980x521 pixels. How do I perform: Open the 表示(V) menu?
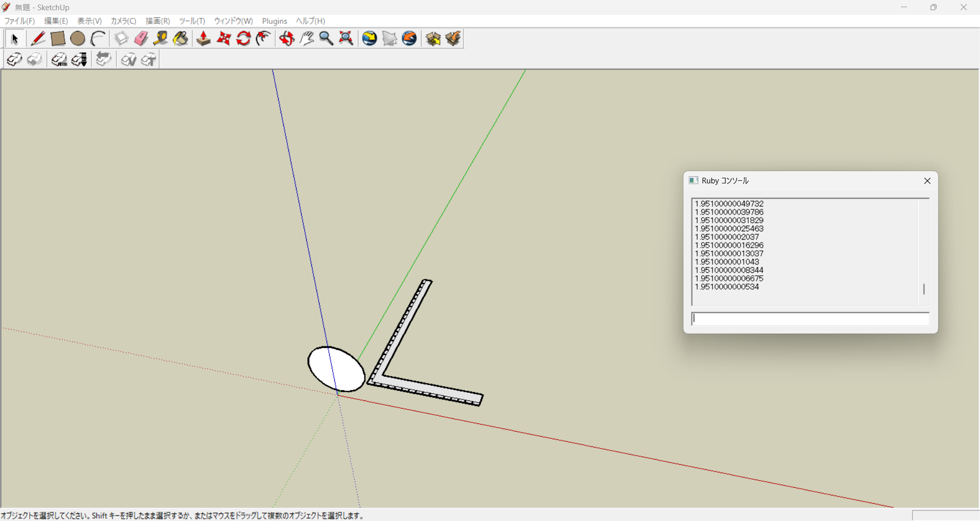tap(89, 21)
